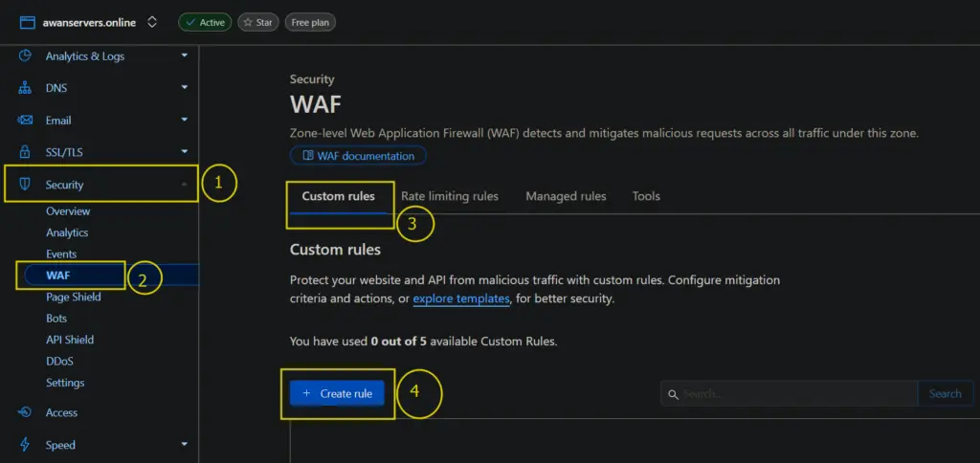980x463 pixels.
Task: Open the DNS menu item
Action: (56, 88)
